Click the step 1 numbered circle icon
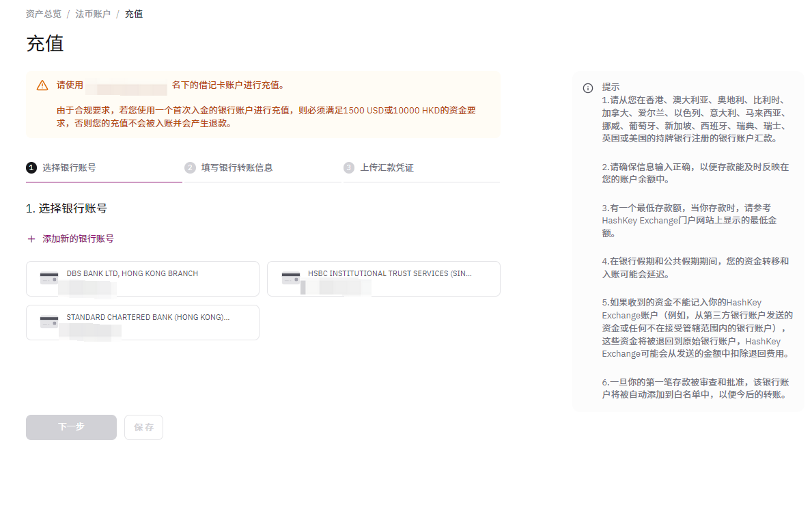Viewport: 812px width, 505px height. click(31, 167)
